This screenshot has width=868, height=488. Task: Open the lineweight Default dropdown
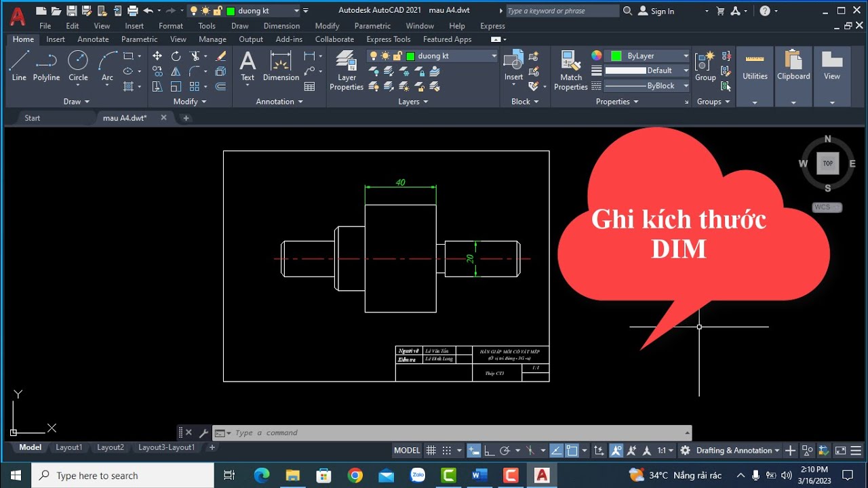(686, 70)
